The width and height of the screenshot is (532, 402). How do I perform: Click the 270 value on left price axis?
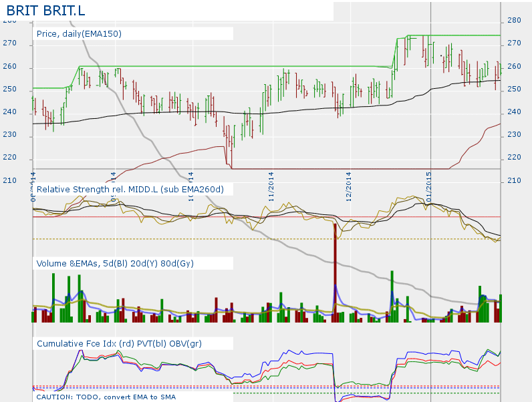coord(9,43)
